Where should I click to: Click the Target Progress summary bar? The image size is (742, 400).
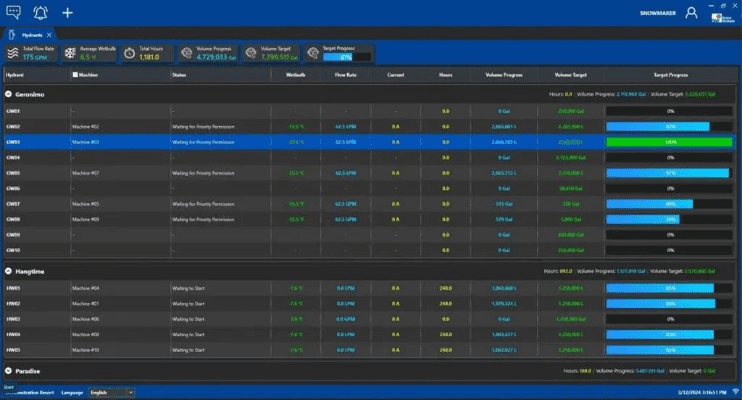[x=346, y=57]
